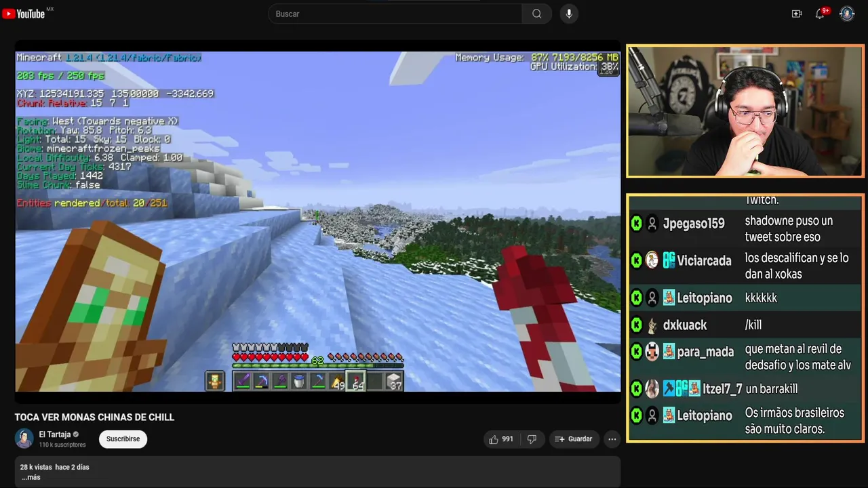Start voice search with microphone icon
This screenshot has height=488, width=868.
[569, 14]
